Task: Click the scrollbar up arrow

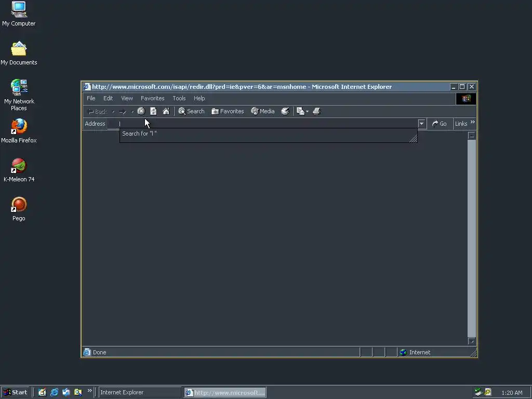Action: click(x=472, y=136)
